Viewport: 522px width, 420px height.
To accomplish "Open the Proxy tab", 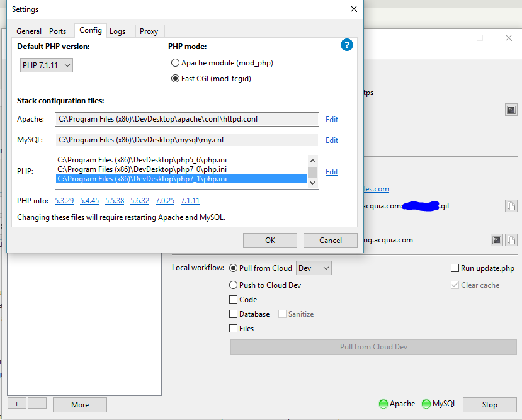I will click(x=149, y=31).
